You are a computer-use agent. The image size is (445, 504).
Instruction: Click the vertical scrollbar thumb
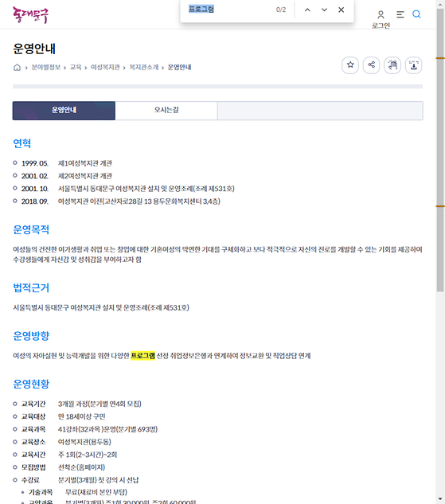pos(440,150)
